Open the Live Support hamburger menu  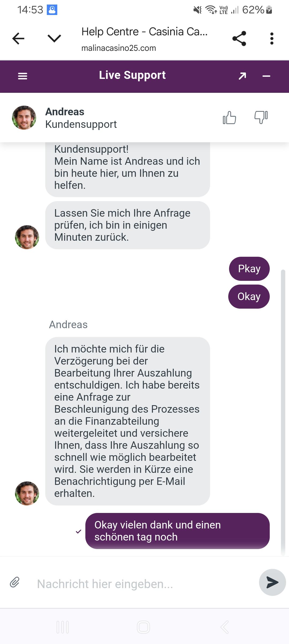(22, 76)
